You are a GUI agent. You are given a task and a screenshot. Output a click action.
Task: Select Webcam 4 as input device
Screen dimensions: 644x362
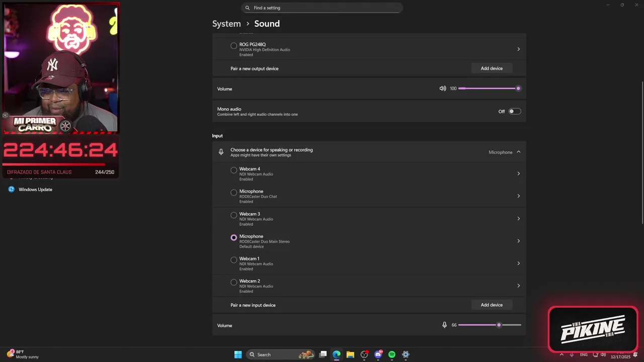233,170
